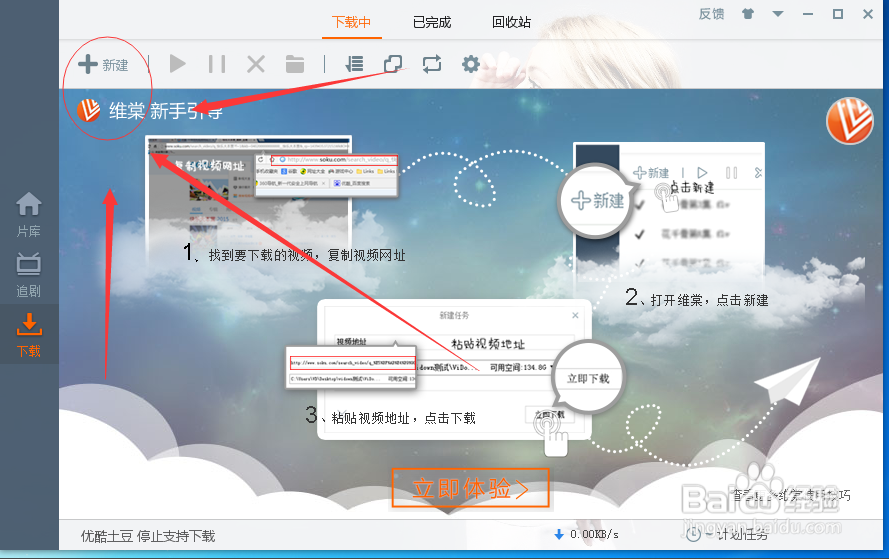Click the overlapping squares toolbar icon

tap(393, 64)
